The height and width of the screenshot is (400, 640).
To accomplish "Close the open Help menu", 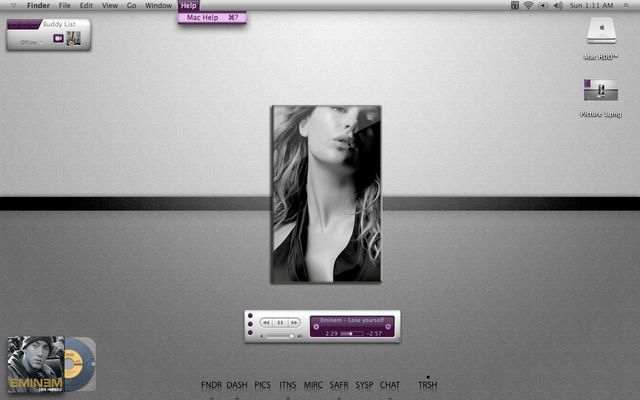I will click(x=189, y=5).
